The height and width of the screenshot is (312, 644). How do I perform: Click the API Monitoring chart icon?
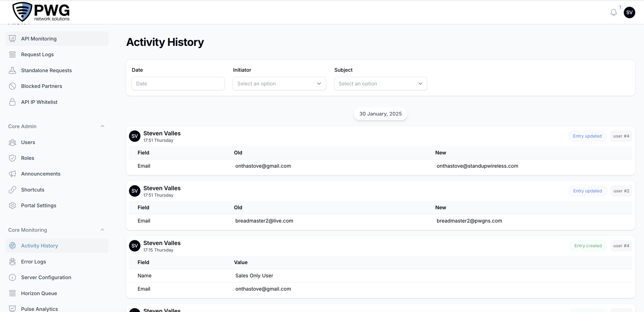pos(12,39)
